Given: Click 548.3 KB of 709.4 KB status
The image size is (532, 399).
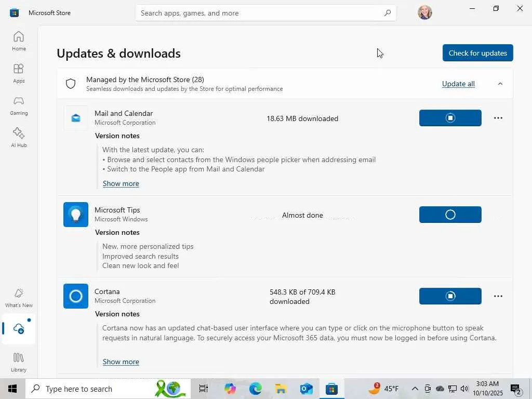Looking at the screenshot, I should (x=302, y=297).
